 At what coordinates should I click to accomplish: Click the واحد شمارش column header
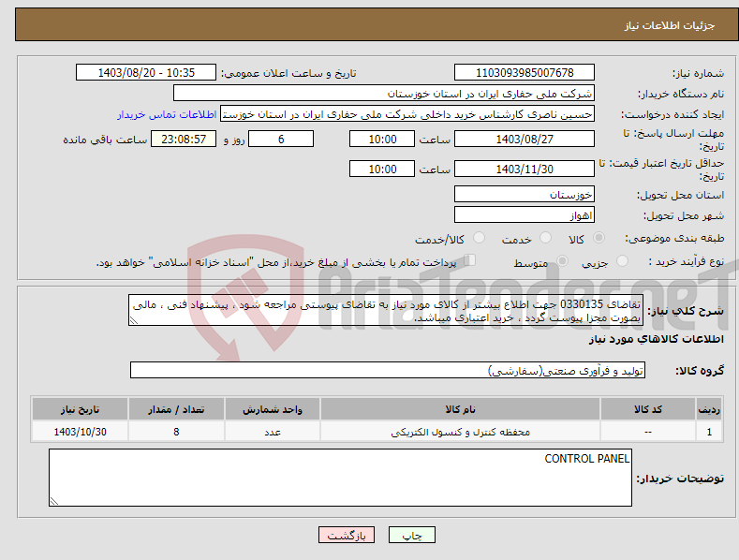coord(273,409)
